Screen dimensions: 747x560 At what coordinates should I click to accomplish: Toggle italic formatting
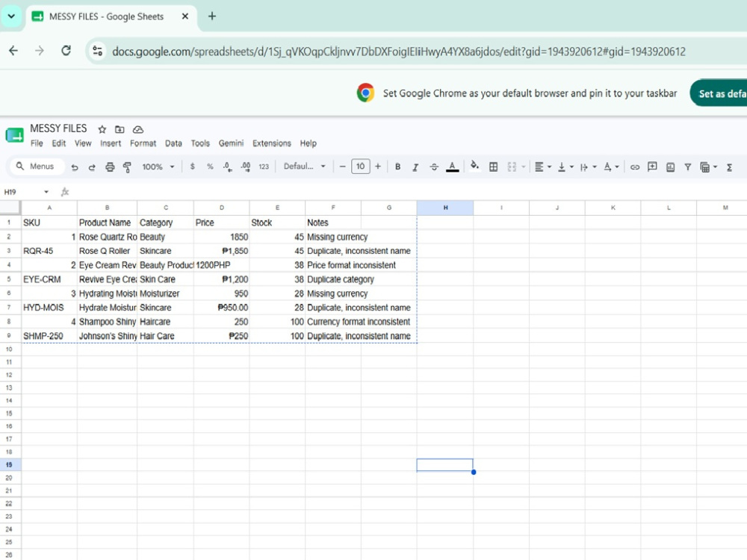[x=415, y=167]
